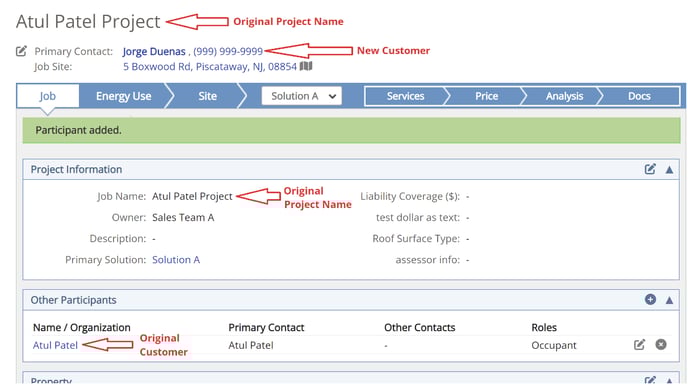Remove Atul Patel participant with X icon

(x=661, y=345)
